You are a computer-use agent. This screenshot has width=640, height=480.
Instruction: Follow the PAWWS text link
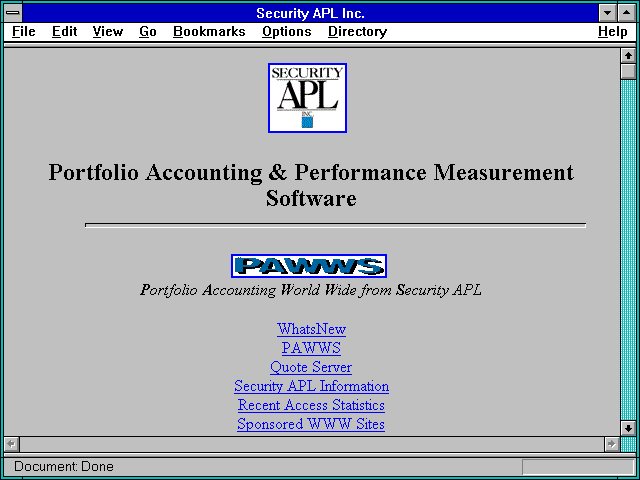coord(311,348)
